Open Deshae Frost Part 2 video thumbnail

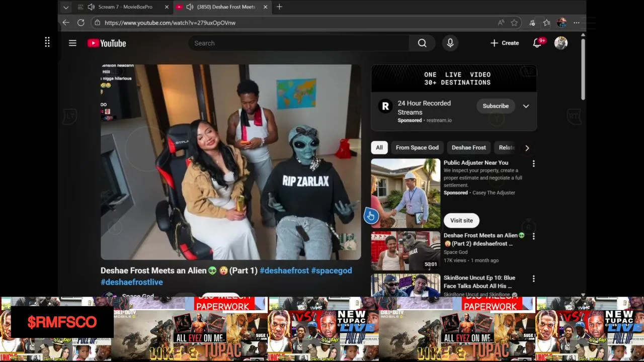[x=406, y=251]
